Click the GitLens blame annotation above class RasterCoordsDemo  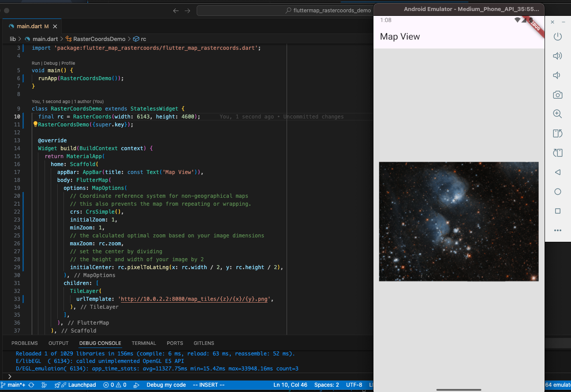click(x=67, y=101)
